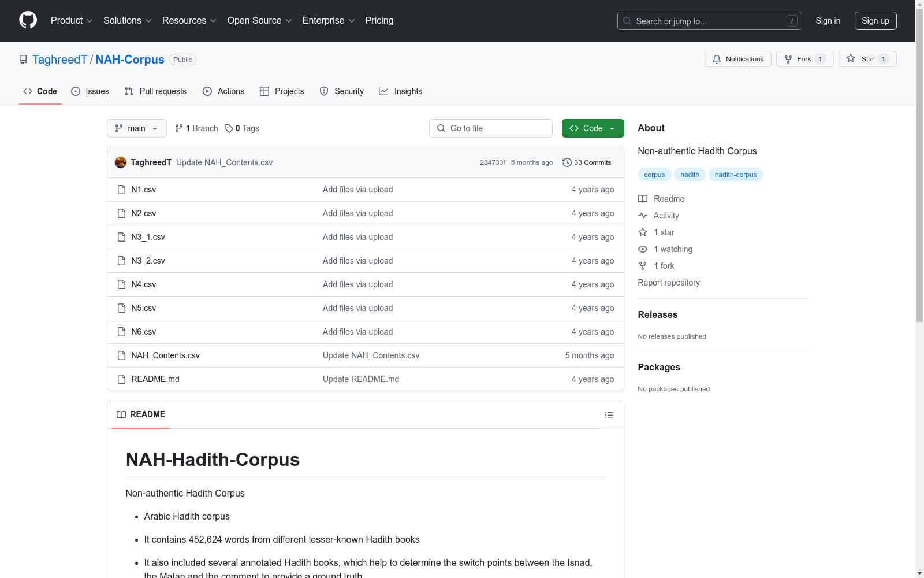Click the file icon next to N2.csv
Screen dimensions: 924x578
tap(121, 213)
